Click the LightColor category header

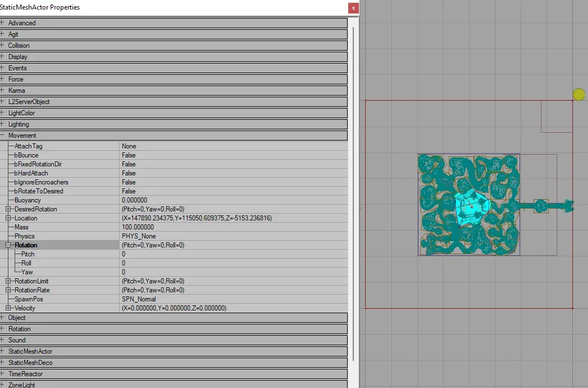click(174, 113)
